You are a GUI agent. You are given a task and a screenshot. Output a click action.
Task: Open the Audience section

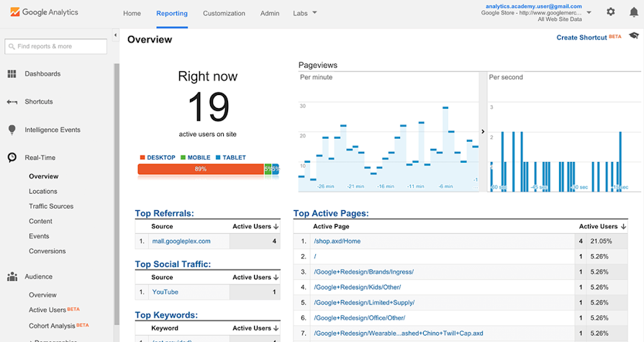39,276
